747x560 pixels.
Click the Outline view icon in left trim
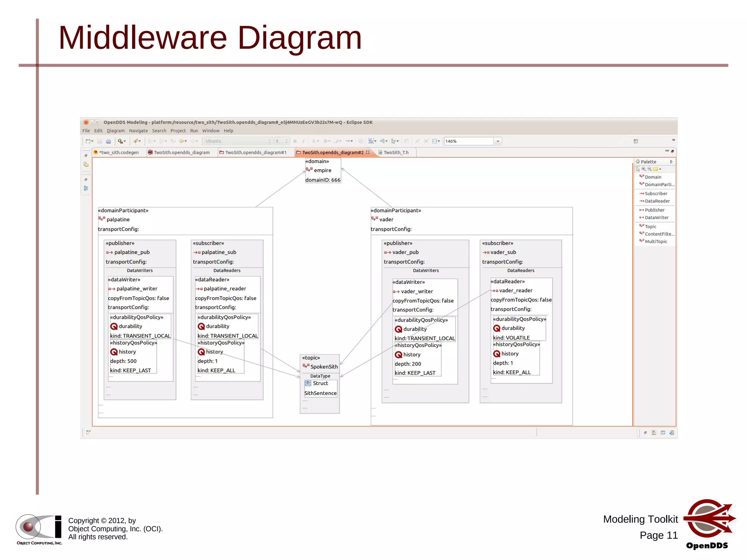86,188
